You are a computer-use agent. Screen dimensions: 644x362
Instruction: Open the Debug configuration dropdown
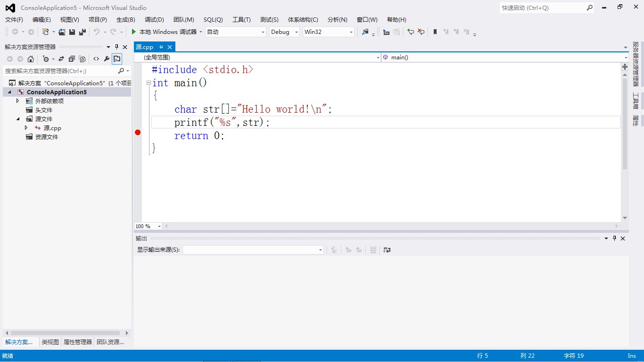[x=284, y=32]
